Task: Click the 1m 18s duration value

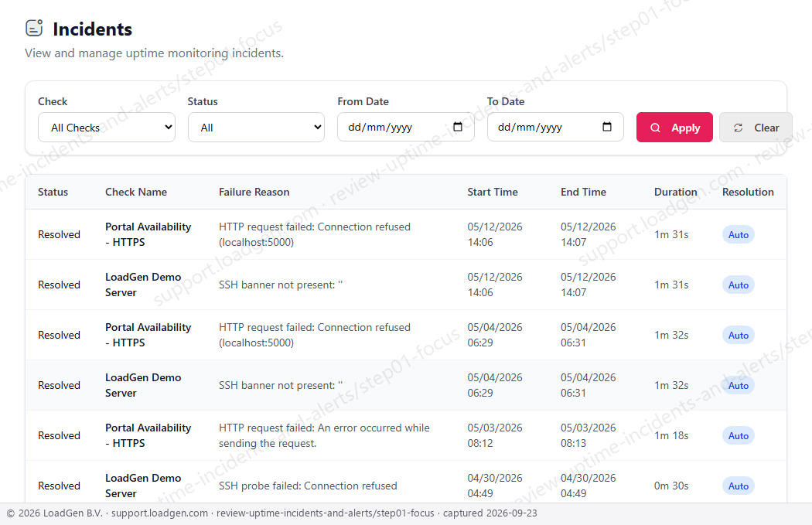Action: pos(671,435)
